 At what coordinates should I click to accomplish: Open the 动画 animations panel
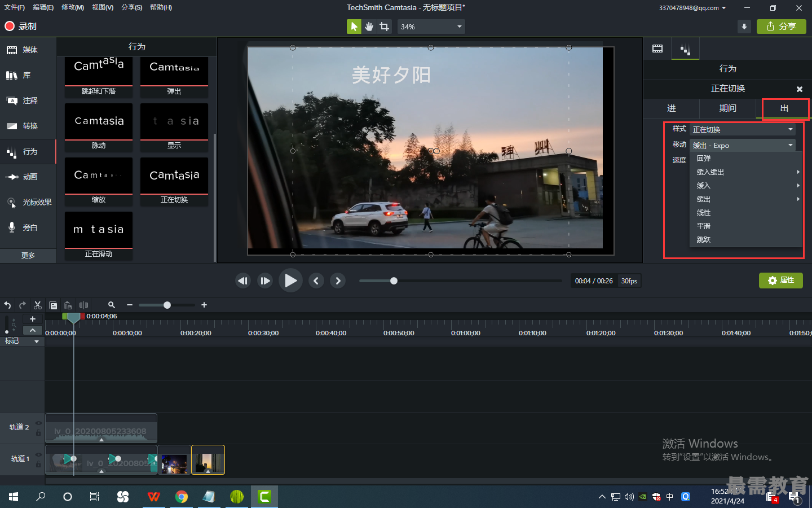pos(28,177)
